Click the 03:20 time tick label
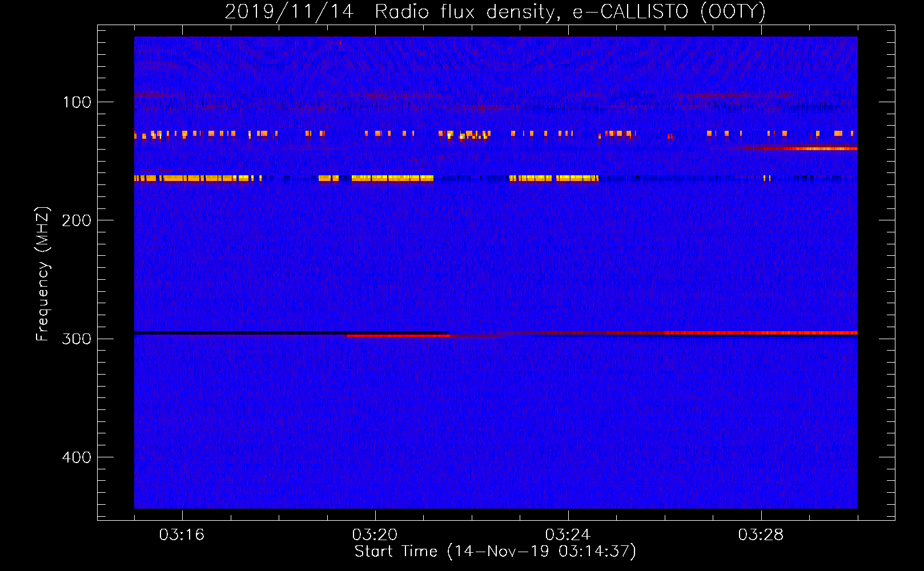This screenshot has width=924, height=571. [375, 535]
